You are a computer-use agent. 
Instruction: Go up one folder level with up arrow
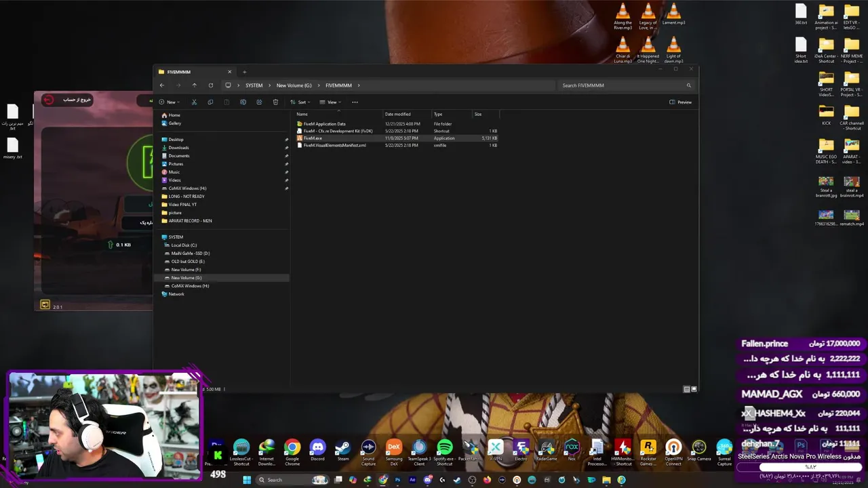[x=194, y=85]
